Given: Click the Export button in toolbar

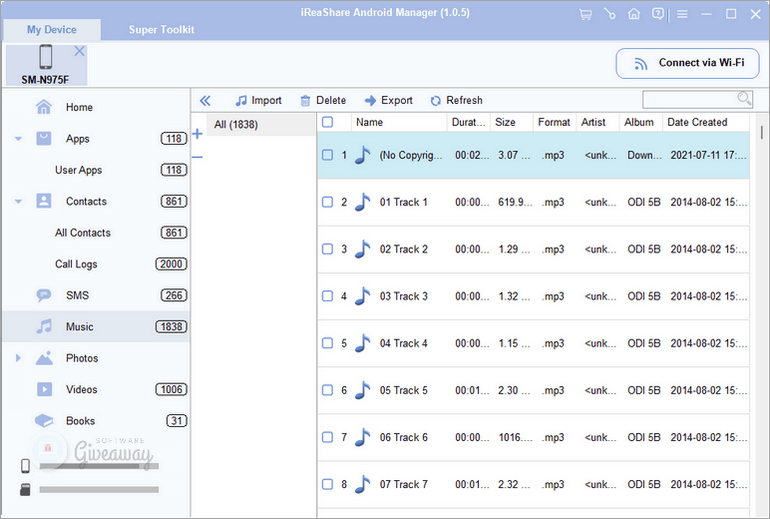Looking at the screenshot, I should tap(388, 100).
